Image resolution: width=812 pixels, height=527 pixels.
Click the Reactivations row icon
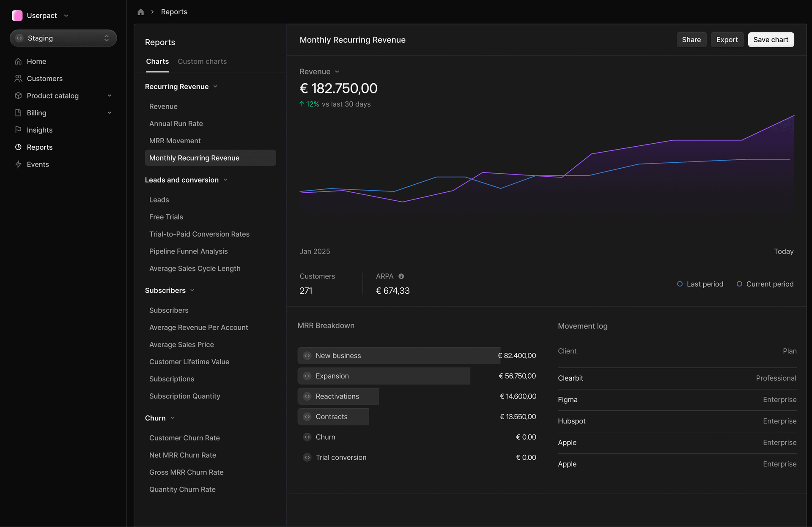point(307,396)
